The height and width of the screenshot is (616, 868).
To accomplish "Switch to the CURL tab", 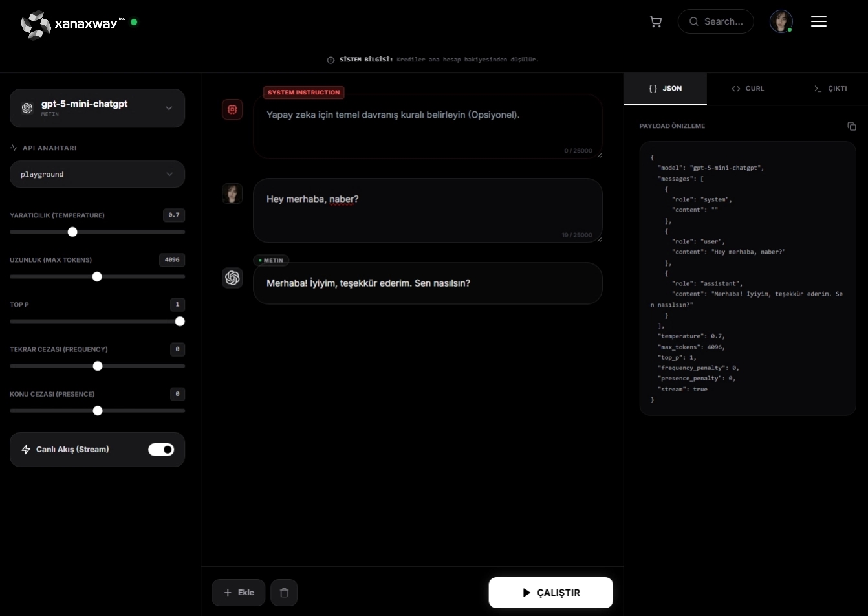I will 748,89.
